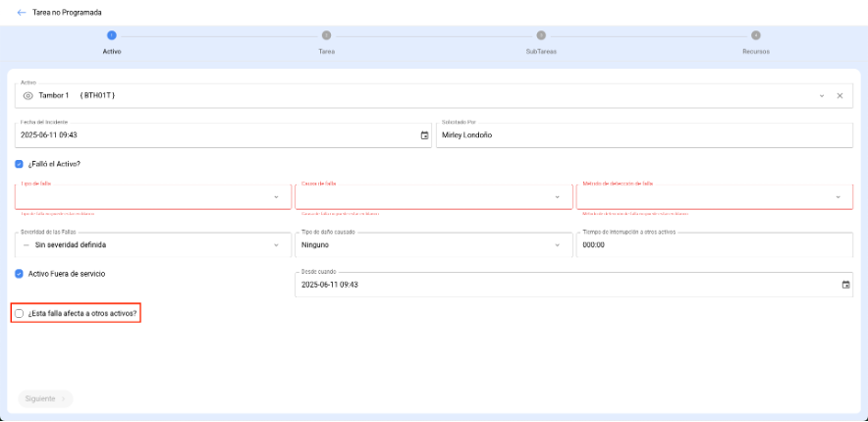Click step 1 Activo circle icon
Screen dimensions: 868x422
[112, 35]
